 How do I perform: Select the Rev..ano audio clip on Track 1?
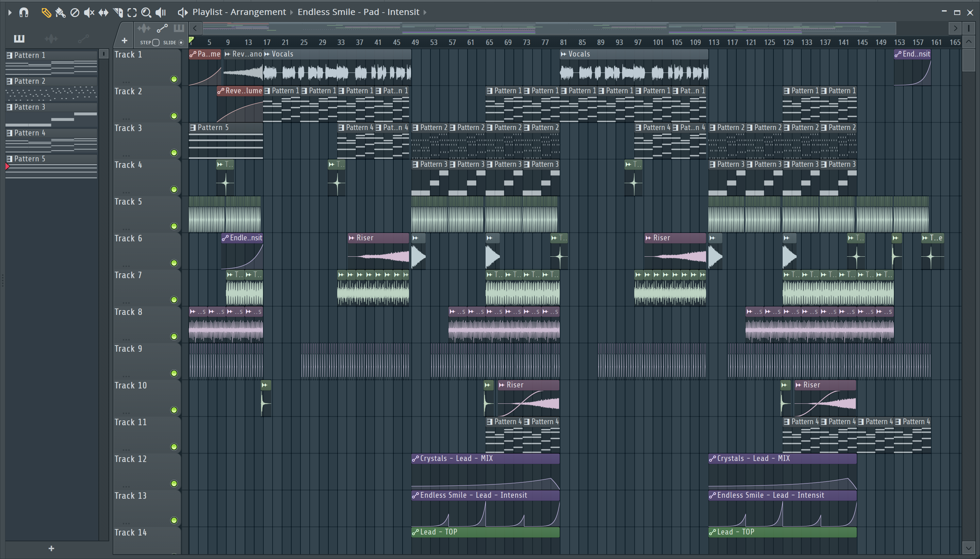243,67
